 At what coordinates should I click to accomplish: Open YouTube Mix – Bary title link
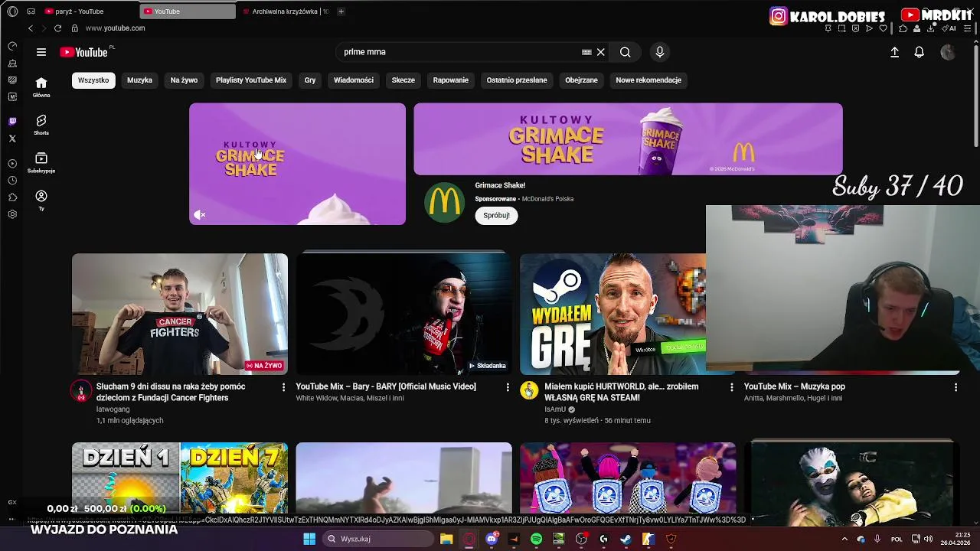pyautogui.click(x=386, y=387)
